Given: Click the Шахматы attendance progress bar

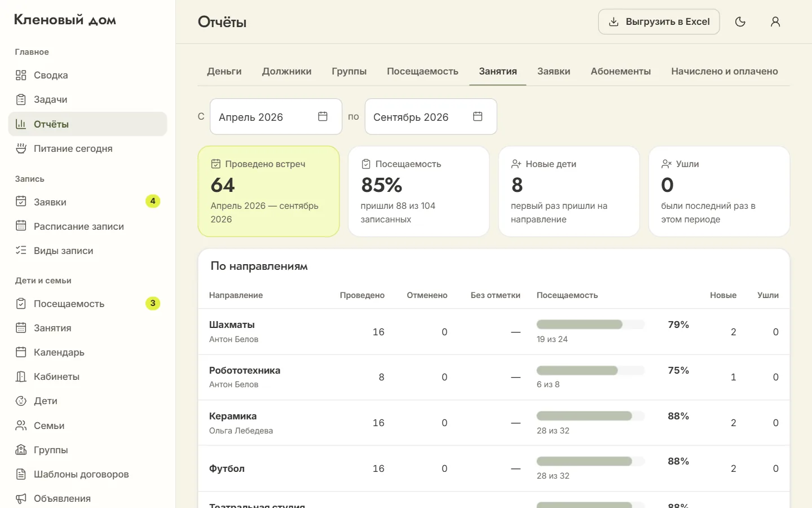Looking at the screenshot, I should tap(590, 325).
